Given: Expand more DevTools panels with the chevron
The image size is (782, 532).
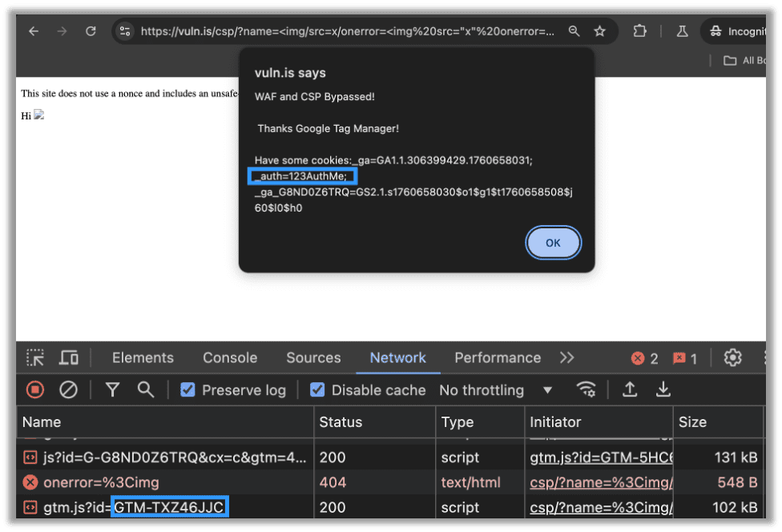Looking at the screenshot, I should click(x=566, y=357).
